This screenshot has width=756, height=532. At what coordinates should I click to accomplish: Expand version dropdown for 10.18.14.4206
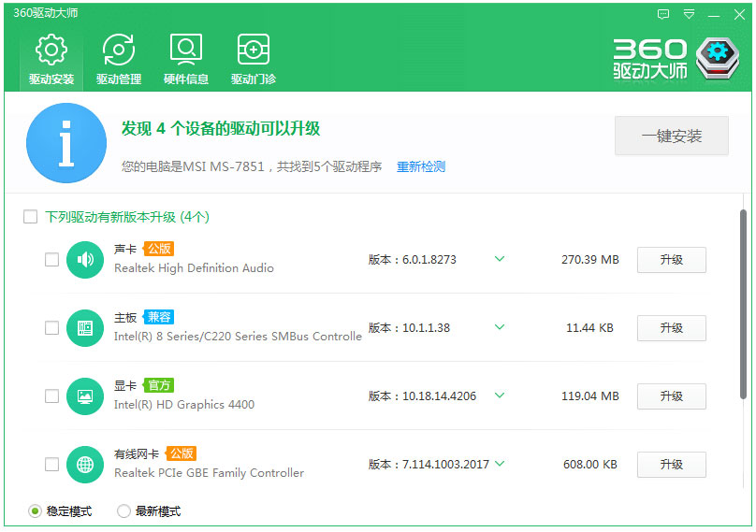pyautogui.click(x=500, y=395)
